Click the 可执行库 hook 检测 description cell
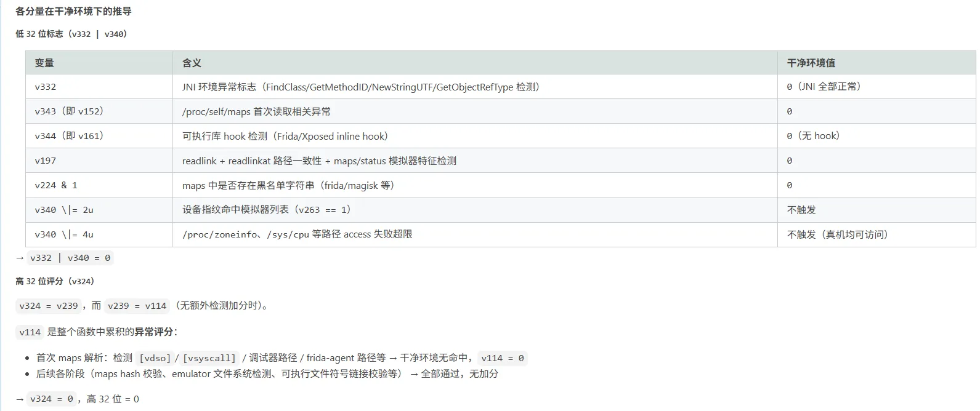 click(x=285, y=136)
